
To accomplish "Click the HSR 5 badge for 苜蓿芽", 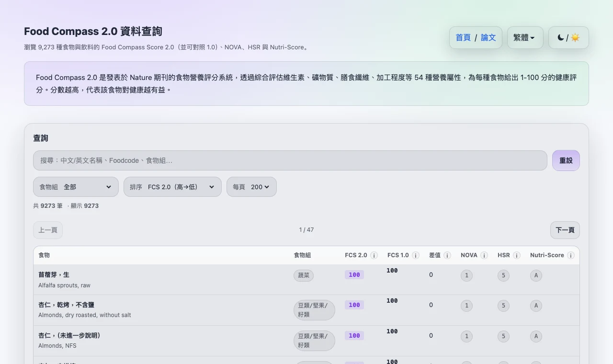I will 503,275.
